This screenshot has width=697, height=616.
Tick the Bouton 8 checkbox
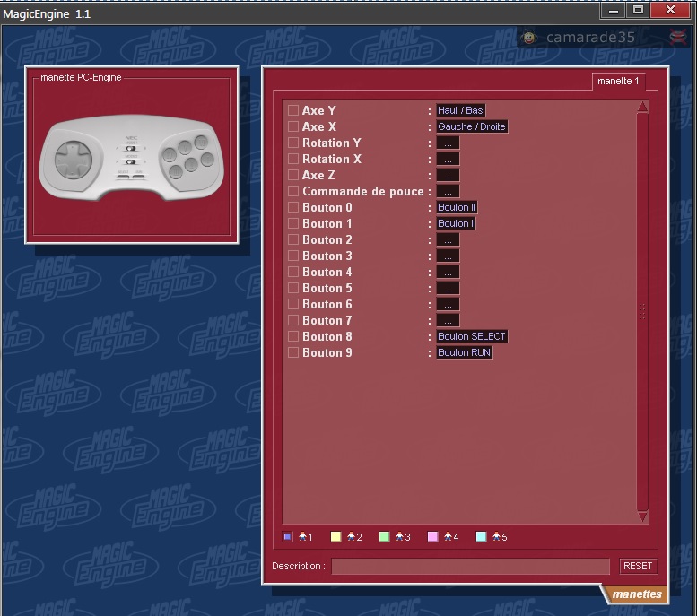click(x=293, y=336)
